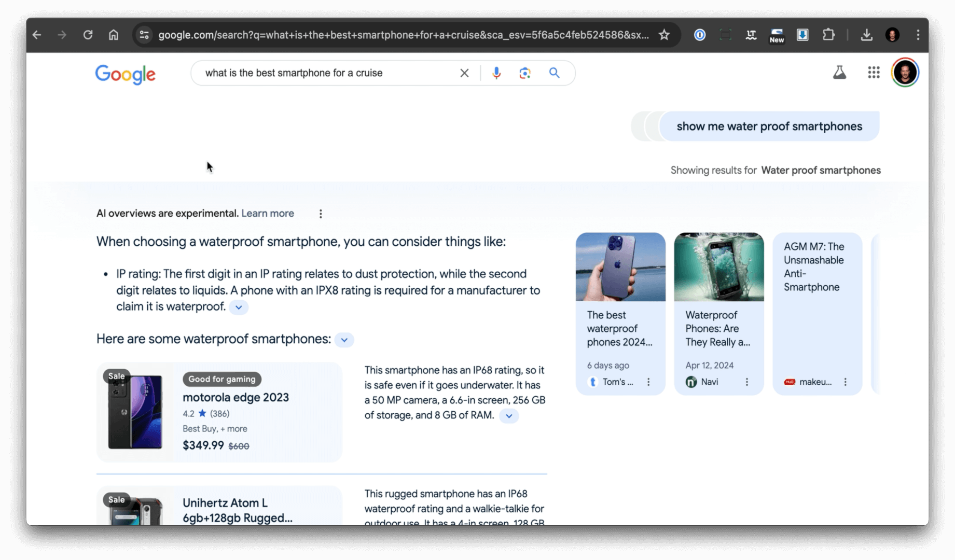Open the translate extension icon

coord(751,35)
